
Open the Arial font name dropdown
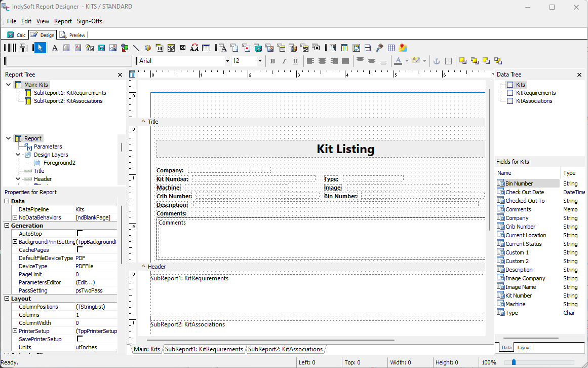(227, 61)
